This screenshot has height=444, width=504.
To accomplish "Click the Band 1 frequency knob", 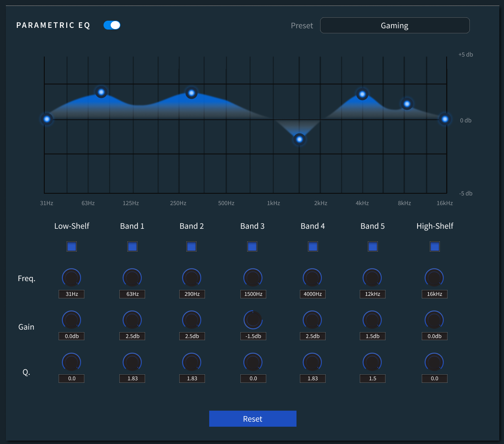I will pyautogui.click(x=132, y=278).
